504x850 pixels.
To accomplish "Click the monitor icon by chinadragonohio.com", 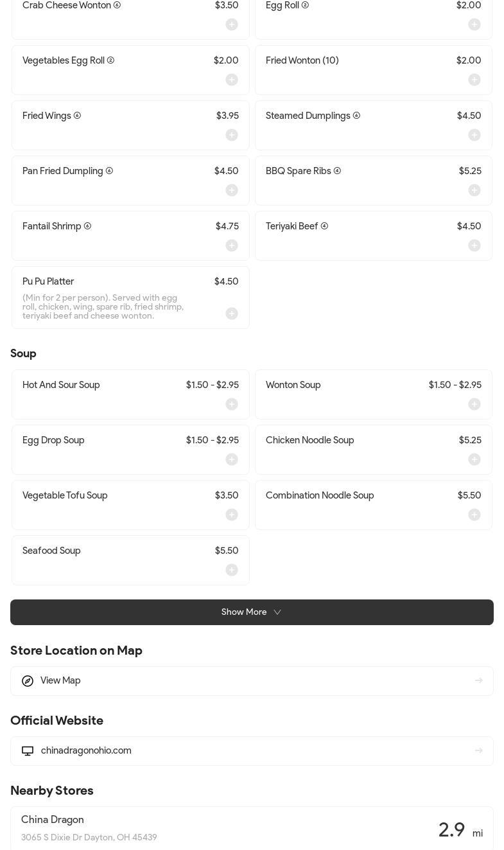I will [28, 751].
